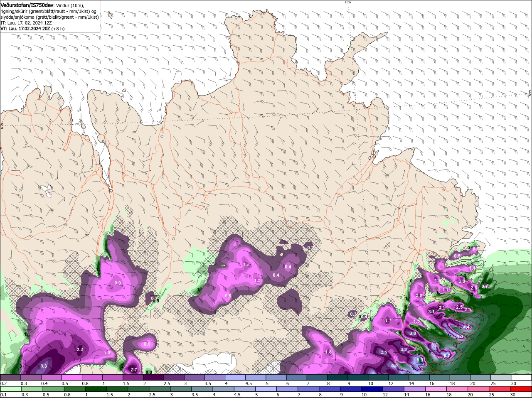Click the title text Veðurstofan/IS750dev
Image resolution: width=532 pixels, height=398 pixels.
27,5
